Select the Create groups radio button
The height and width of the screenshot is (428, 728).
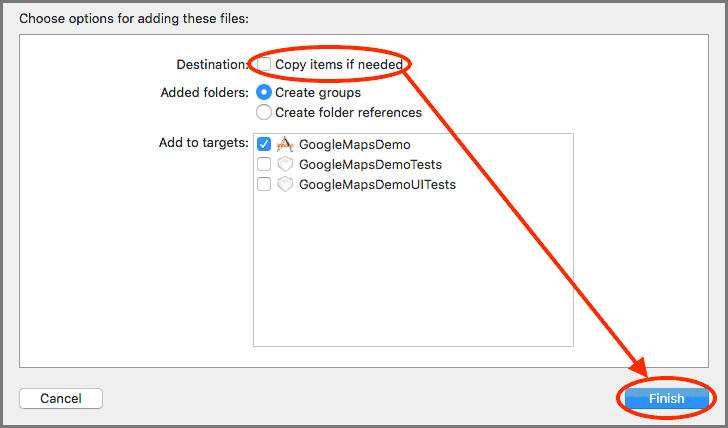click(x=264, y=92)
